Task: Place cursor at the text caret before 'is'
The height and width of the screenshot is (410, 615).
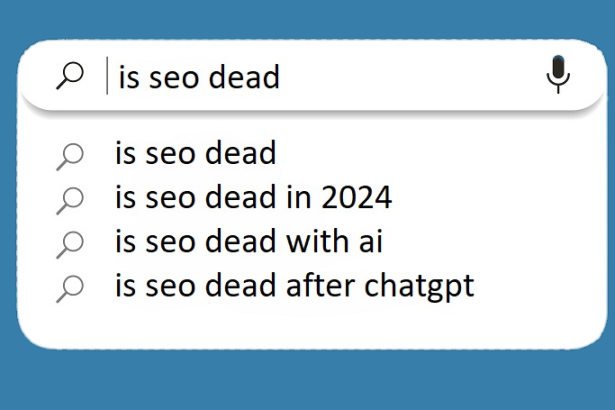Action: (x=108, y=77)
